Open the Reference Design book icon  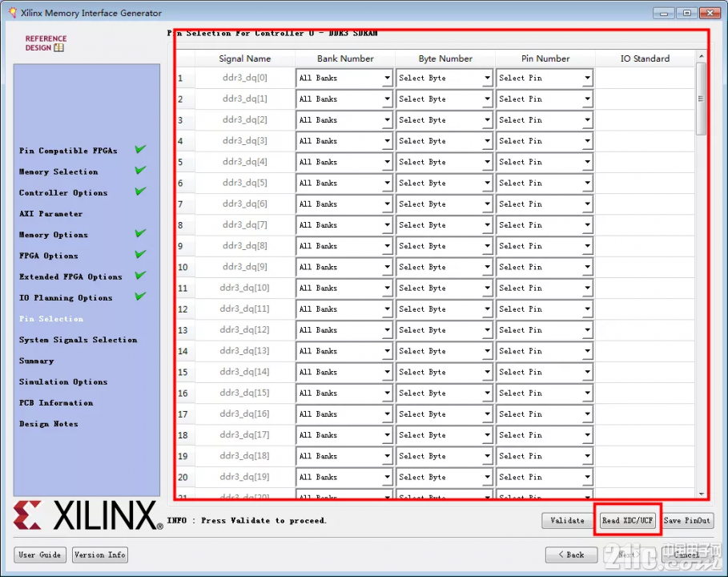(x=58, y=47)
